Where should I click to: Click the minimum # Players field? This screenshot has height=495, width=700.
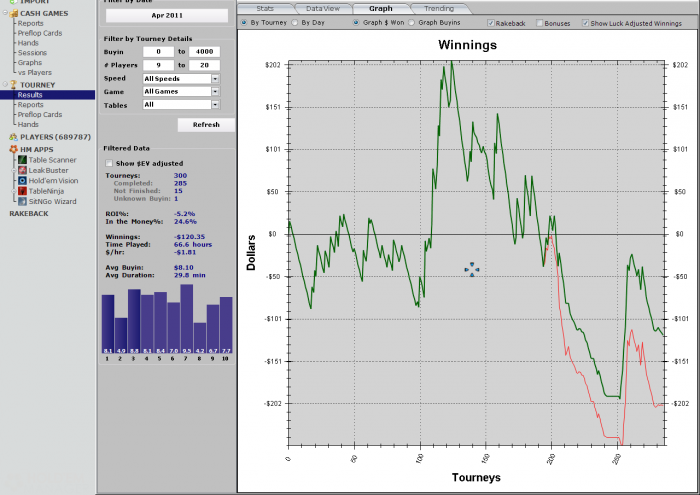(158, 65)
